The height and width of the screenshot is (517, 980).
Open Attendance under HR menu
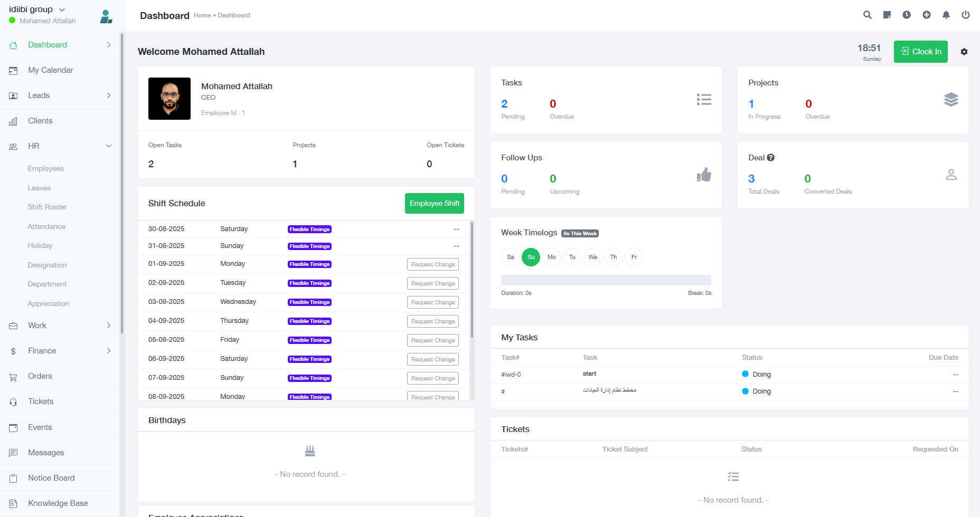click(46, 226)
